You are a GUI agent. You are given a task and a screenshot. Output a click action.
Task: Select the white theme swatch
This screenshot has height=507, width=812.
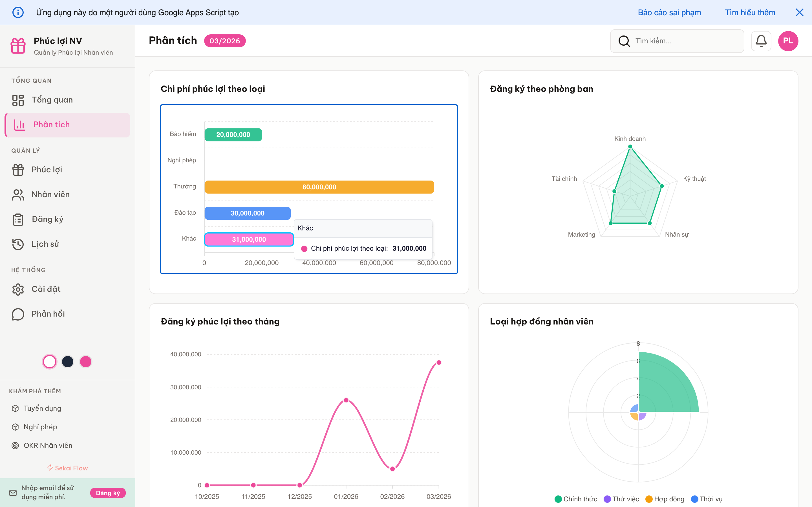(50, 361)
